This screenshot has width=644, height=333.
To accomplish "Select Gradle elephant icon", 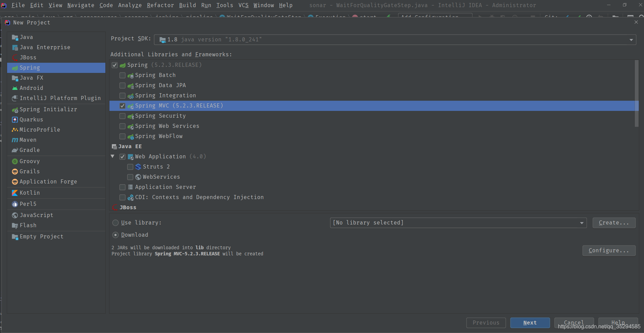I will tap(15, 150).
